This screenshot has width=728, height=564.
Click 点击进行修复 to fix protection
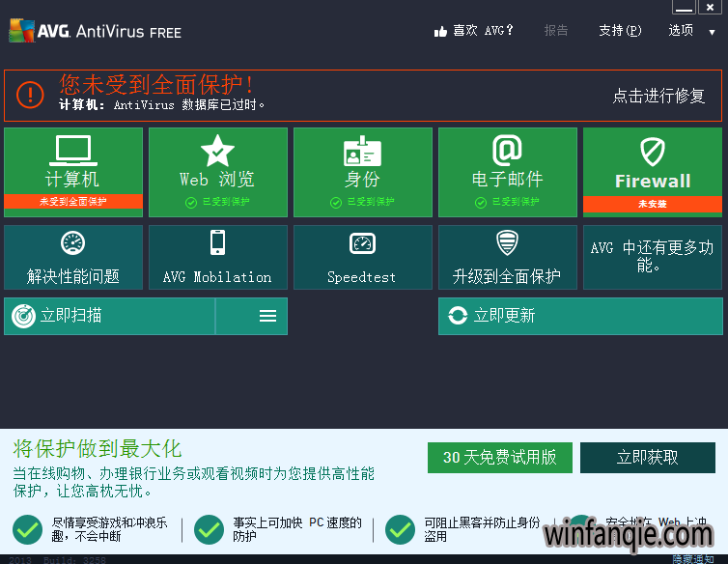658,96
